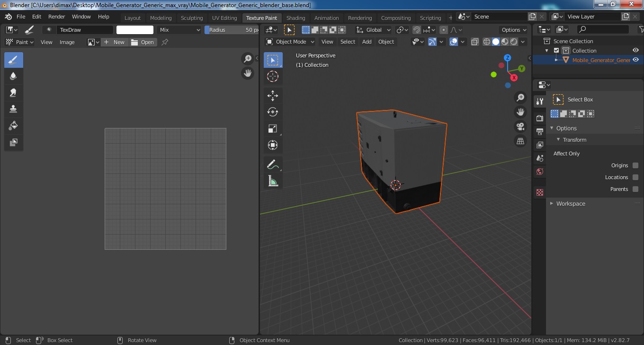Open the Paint mode dropdown in image editor

tap(19, 42)
